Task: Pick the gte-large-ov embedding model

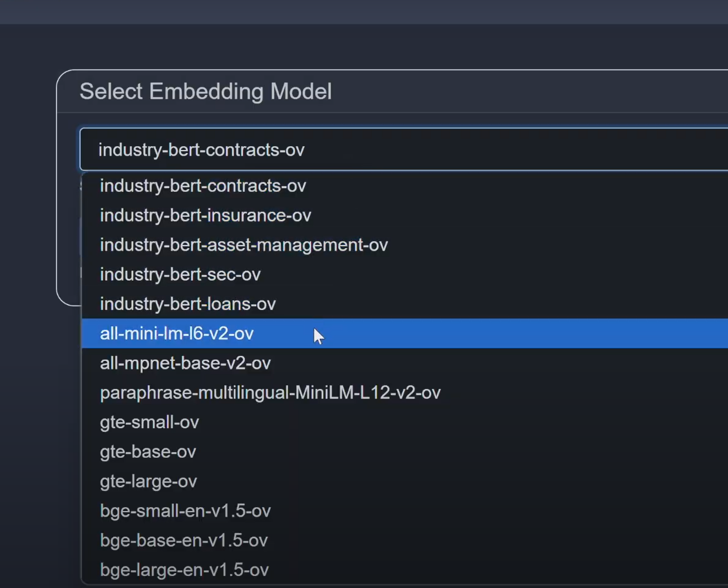Action: pyautogui.click(x=148, y=481)
